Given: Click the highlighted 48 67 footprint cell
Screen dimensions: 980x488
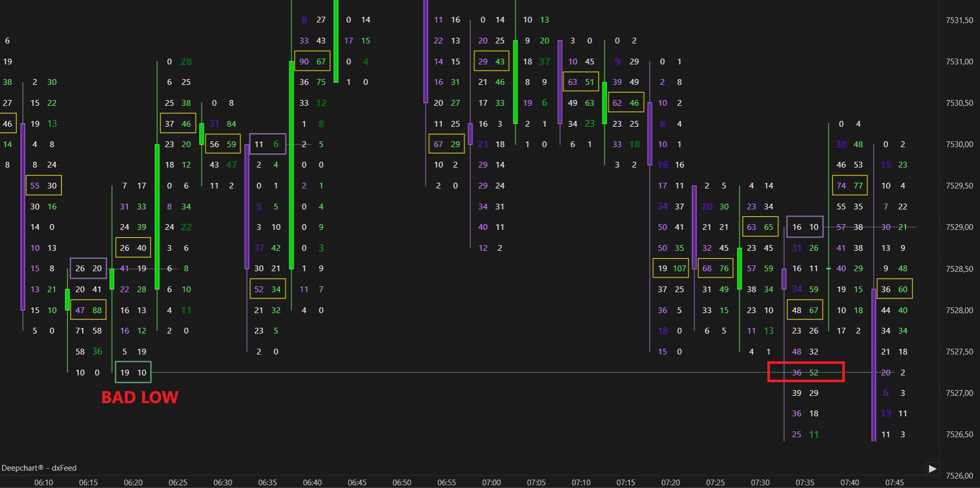Looking at the screenshot, I should point(805,310).
